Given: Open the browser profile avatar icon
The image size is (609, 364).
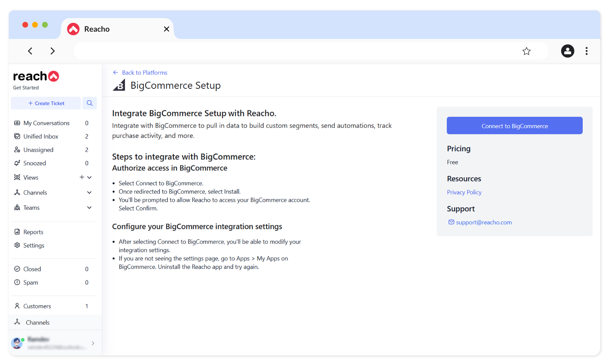Looking at the screenshot, I should [567, 51].
